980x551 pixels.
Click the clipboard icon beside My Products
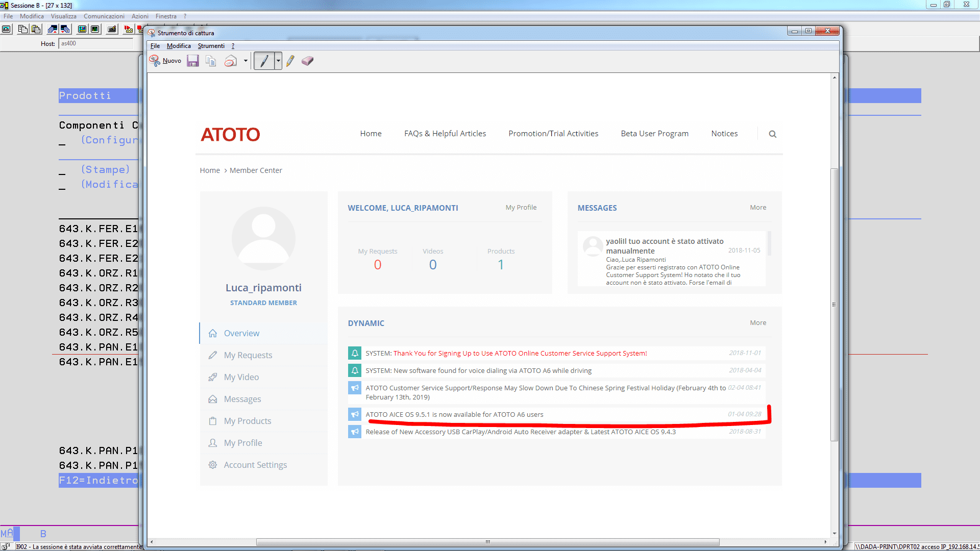[x=213, y=421]
